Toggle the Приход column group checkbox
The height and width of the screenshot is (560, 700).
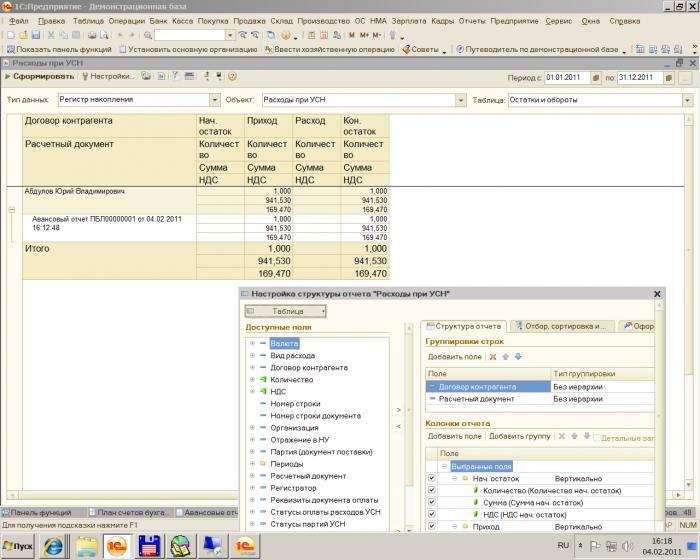pyautogui.click(x=432, y=527)
